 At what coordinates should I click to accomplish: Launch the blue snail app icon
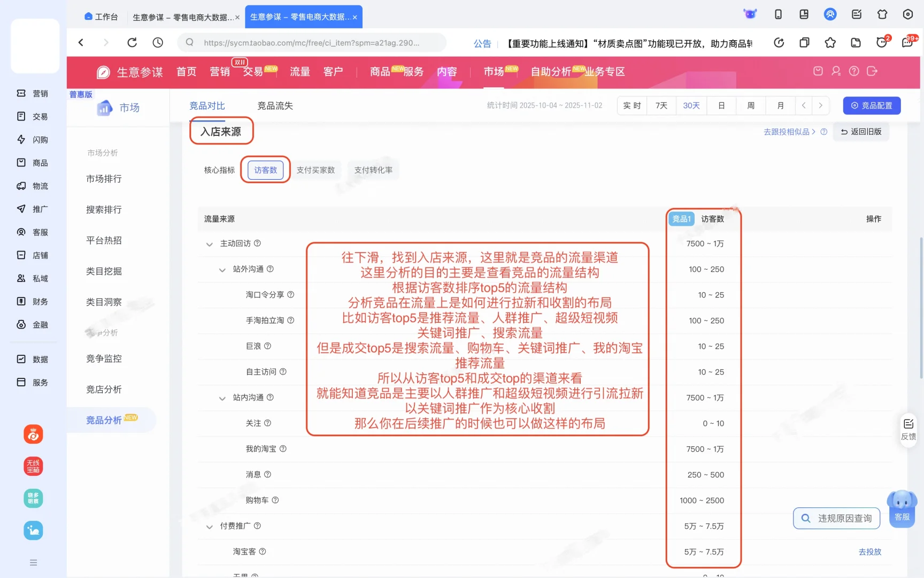pos(33,530)
